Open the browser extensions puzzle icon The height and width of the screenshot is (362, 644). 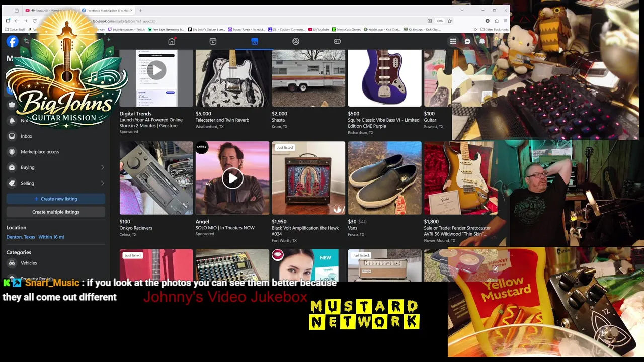point(497,21)
